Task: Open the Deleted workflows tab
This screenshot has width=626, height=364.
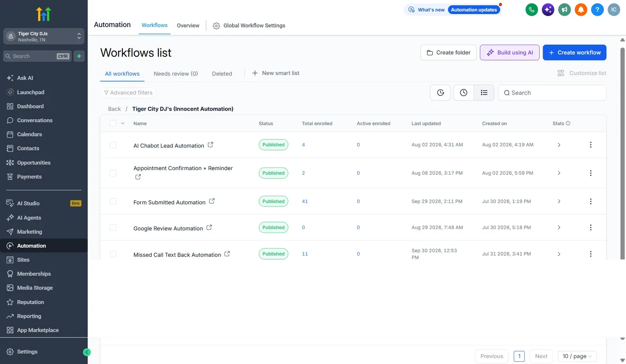Action: [x=222, y=74]
